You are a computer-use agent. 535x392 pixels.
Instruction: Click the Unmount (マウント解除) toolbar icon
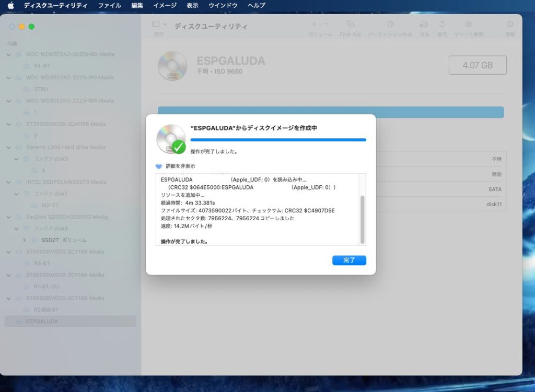(x=468, y=25)
